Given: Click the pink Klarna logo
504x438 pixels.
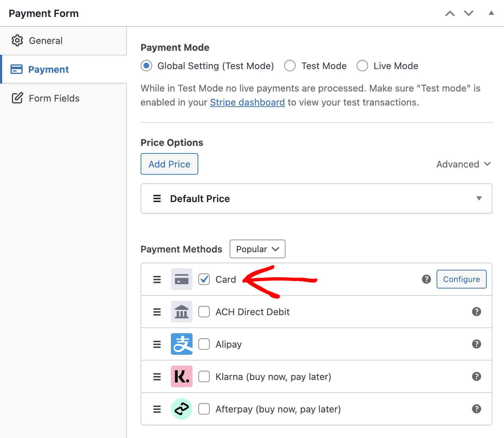Looking at the screenshot, I should click(182, 376).
